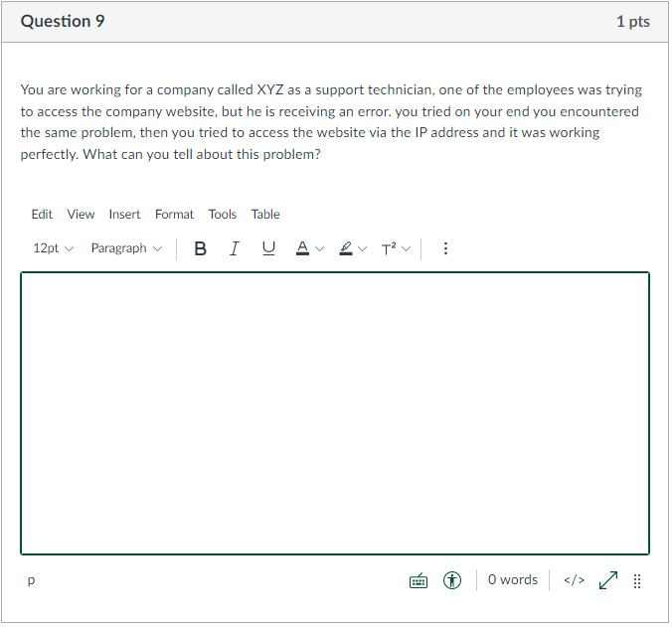Viewport: 672px width, 627px height.
Task: Click the editor resize handle dots
Action: coord(637,581)
